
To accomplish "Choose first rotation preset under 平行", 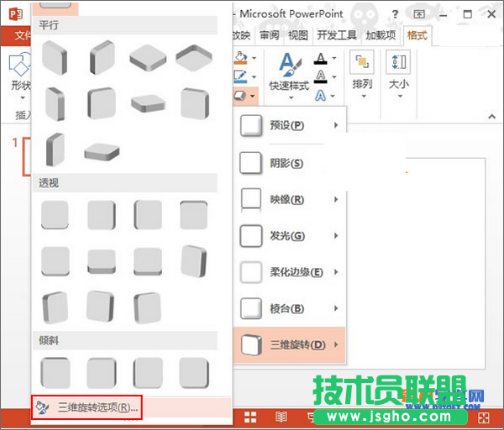I will (55, 58).
